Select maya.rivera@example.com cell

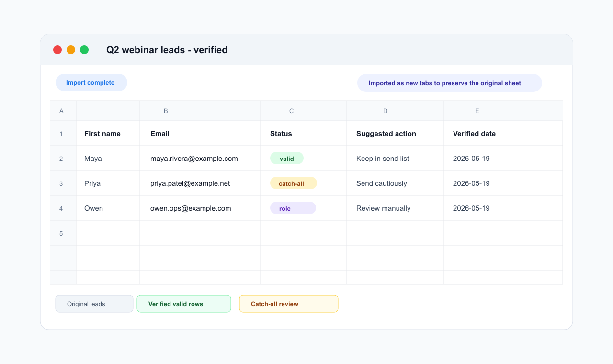click(200, 159)
